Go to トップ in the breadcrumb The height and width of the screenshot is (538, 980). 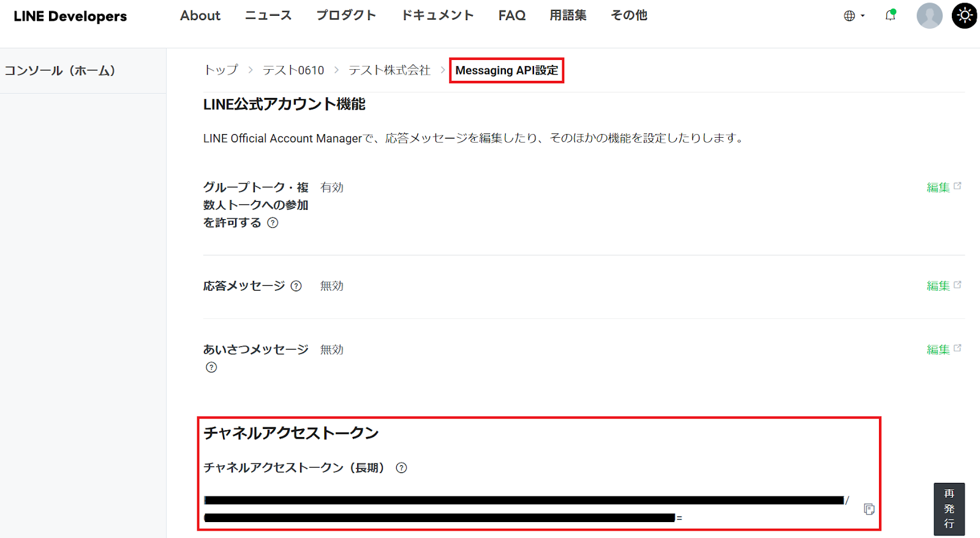point(221,70)
